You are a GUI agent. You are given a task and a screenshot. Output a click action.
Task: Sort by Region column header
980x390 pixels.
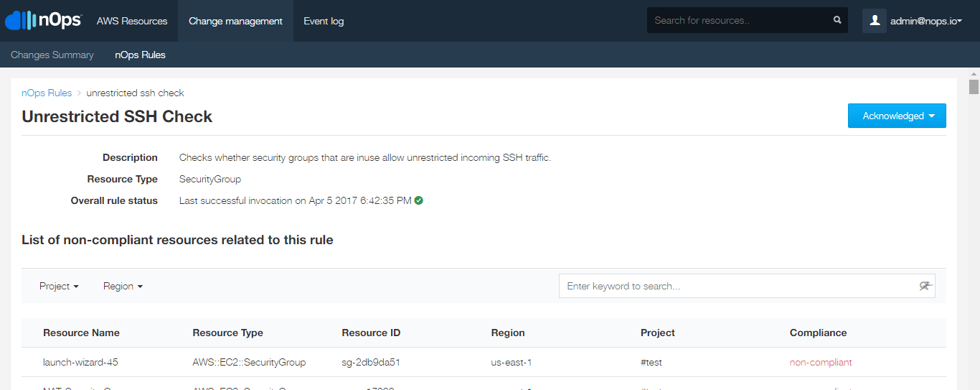(x=508, y=333)
